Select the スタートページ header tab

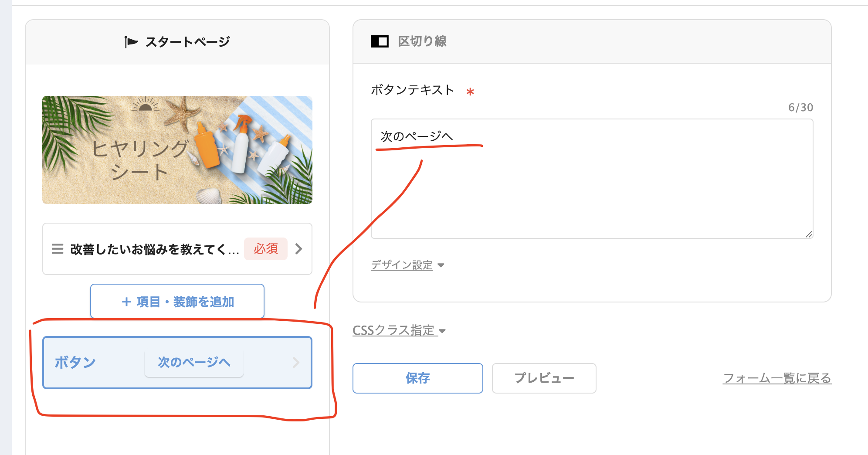pos(177,42)
